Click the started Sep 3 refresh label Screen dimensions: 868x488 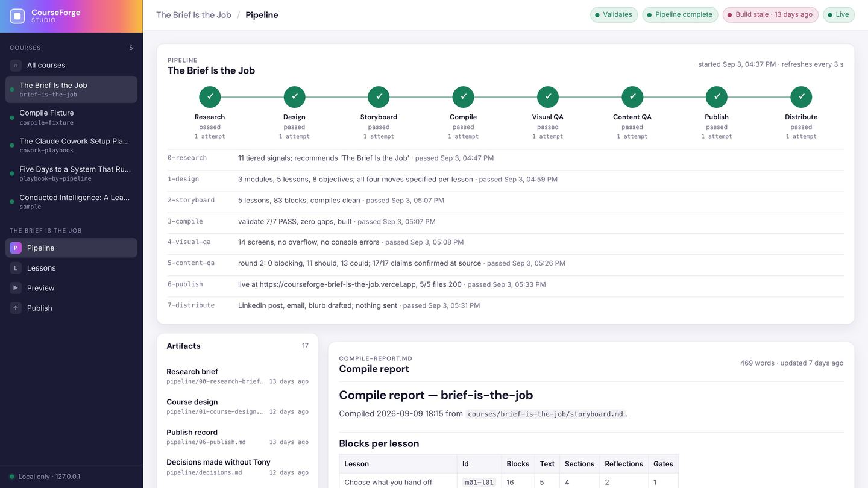(x=771, y=64)
